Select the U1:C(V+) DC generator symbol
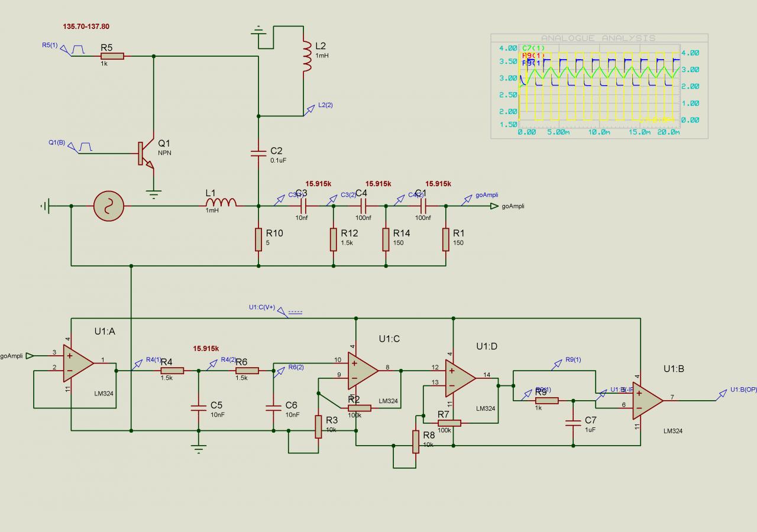The height and width of the screenshot is (532, 757). coord(291,312)
